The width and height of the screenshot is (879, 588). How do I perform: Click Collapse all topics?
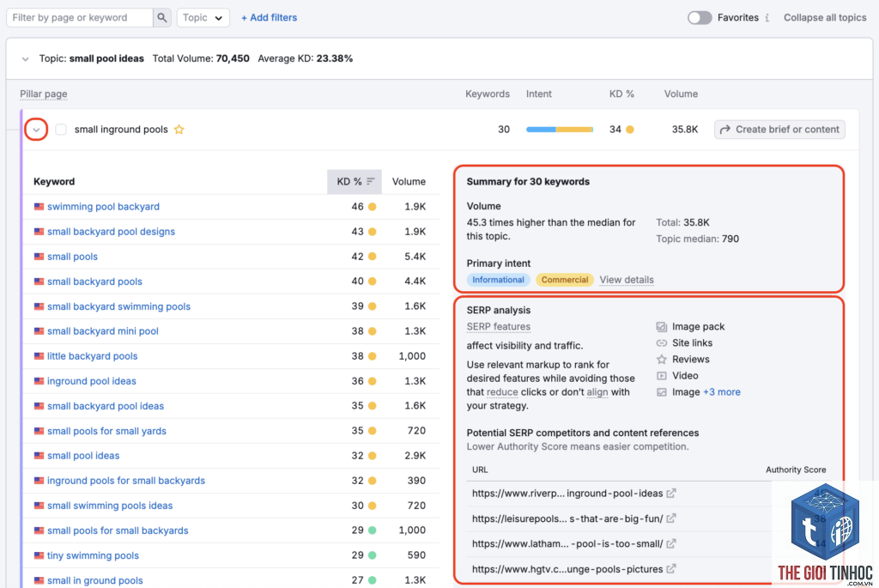click(825, 17)
